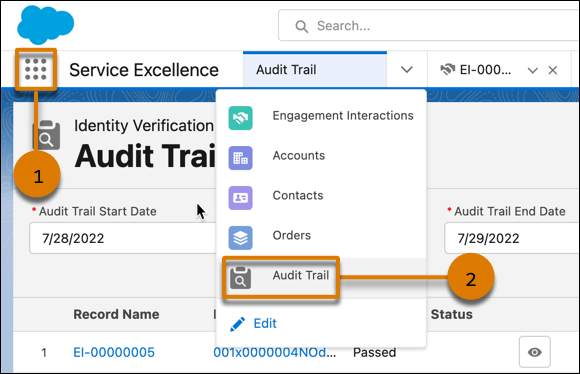Click the Audit Trail page header icon
This screenshot has width=580, height=374.
(47, 135)
